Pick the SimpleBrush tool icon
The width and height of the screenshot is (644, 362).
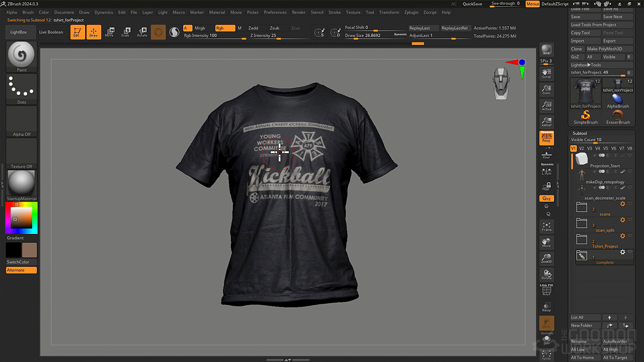coord(586,117)
